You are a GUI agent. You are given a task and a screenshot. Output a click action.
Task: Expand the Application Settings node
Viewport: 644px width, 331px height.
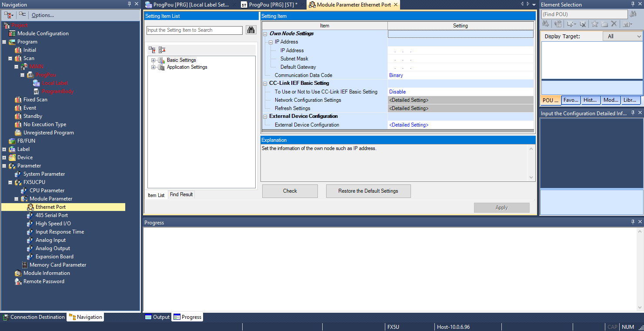click(x=153, y=67)
